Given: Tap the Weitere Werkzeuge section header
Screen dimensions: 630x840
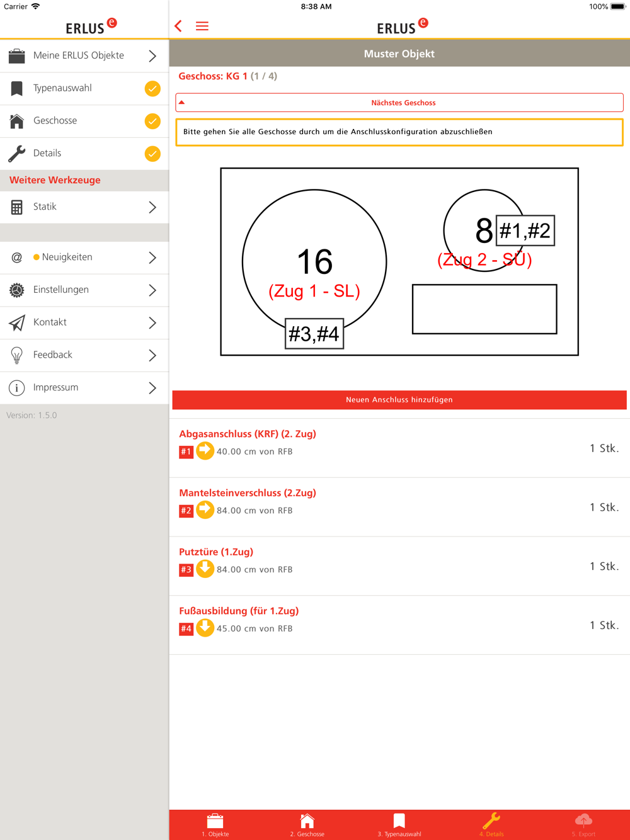Looking at the screenshot, I should (84, 180).
